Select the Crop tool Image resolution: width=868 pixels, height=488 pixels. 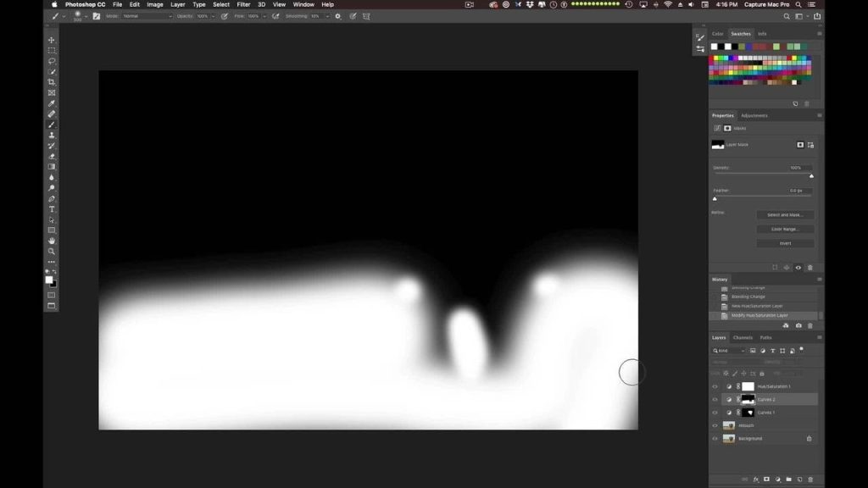pyautogui.click(x=52, y=82)
